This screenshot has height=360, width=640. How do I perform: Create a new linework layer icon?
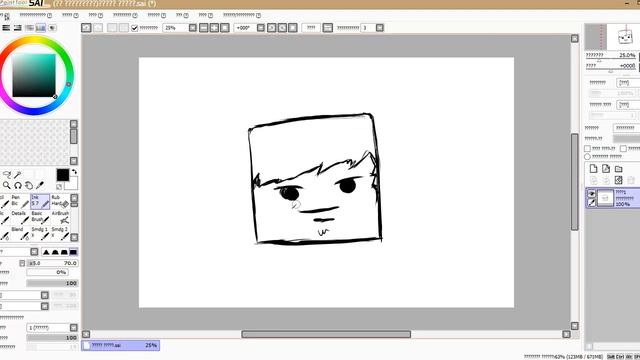click(x=606, y=169)
